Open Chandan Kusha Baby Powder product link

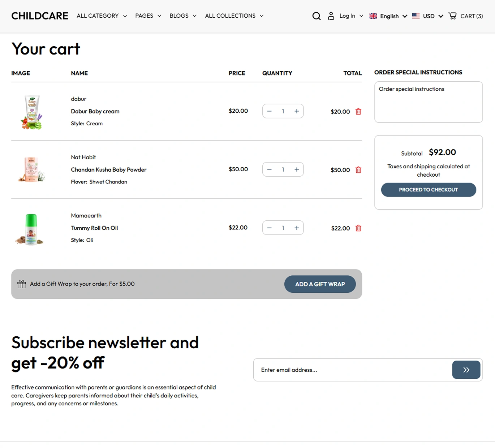tap(109, 169)
